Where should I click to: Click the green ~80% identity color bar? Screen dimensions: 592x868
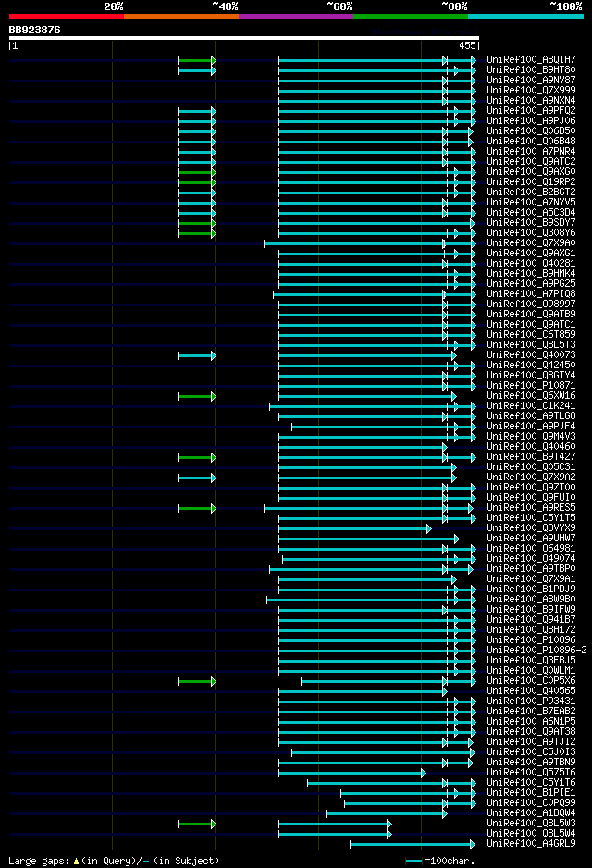point(411,17)
